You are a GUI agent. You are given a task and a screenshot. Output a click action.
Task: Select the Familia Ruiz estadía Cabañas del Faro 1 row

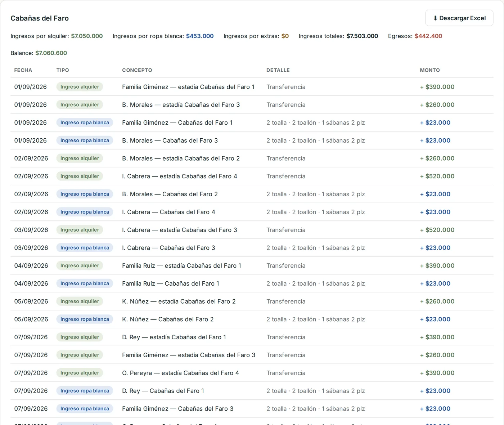[x=252, y=265]
